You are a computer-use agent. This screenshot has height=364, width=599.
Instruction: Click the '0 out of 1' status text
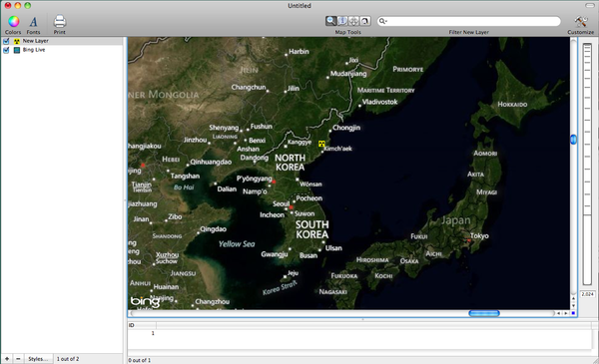[140, 360]
